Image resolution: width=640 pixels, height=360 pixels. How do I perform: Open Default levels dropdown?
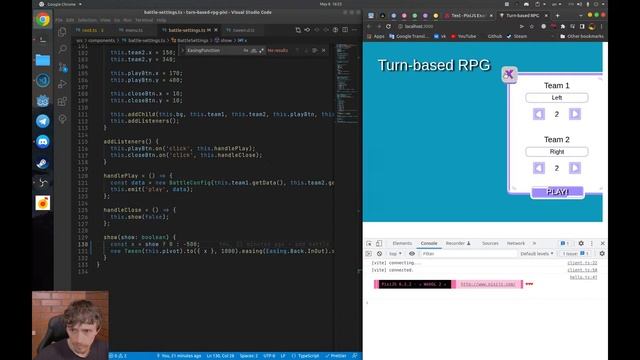pos(537,253)
